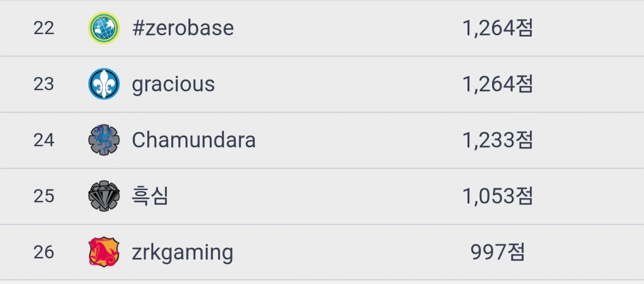Click rank number 23

[x=44, y=84]
